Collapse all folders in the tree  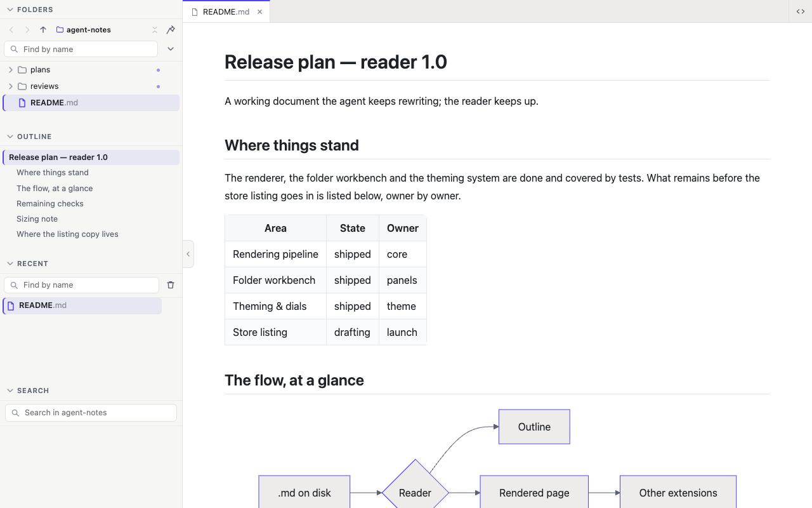(x=155, y=30)
